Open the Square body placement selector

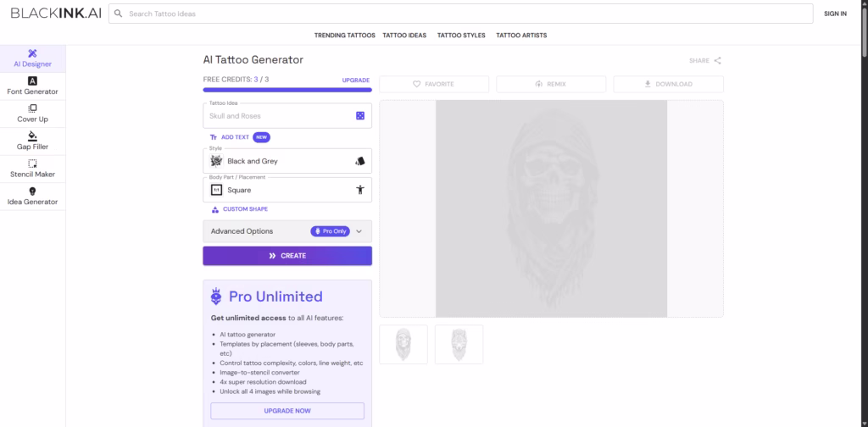287,191
